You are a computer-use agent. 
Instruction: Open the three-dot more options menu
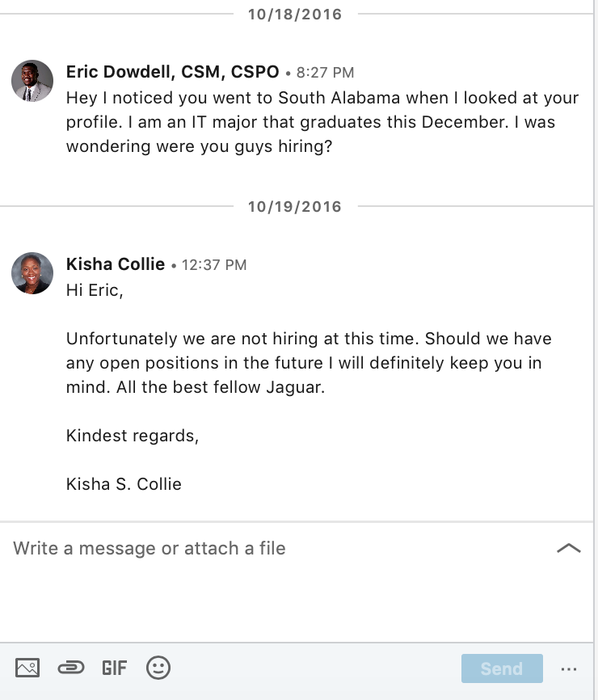pos(569,668)
